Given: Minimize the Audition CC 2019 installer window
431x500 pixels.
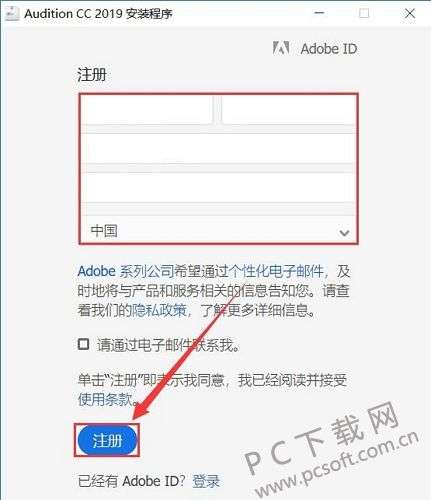Looking at the screenshot, I should [319, 13].
